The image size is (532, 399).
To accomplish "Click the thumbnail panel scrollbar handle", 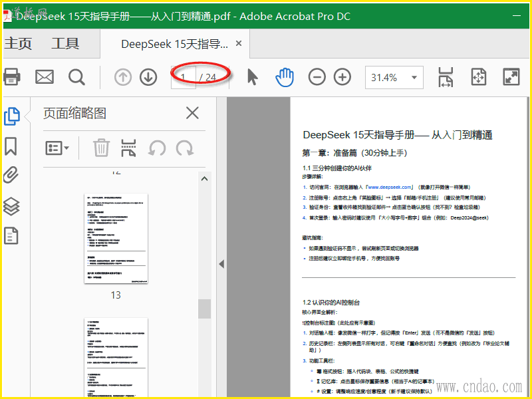I will click(204, 309).
